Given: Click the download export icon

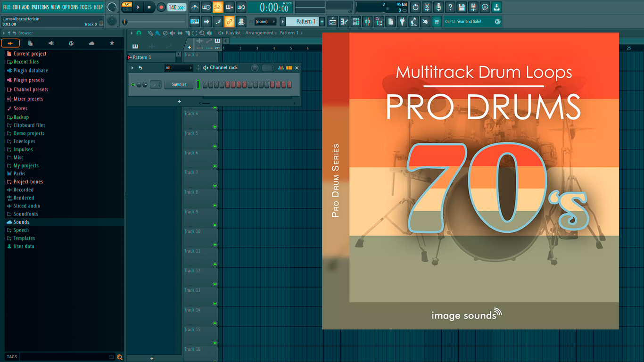Looking at the screenshot, I should pos(496,7).
